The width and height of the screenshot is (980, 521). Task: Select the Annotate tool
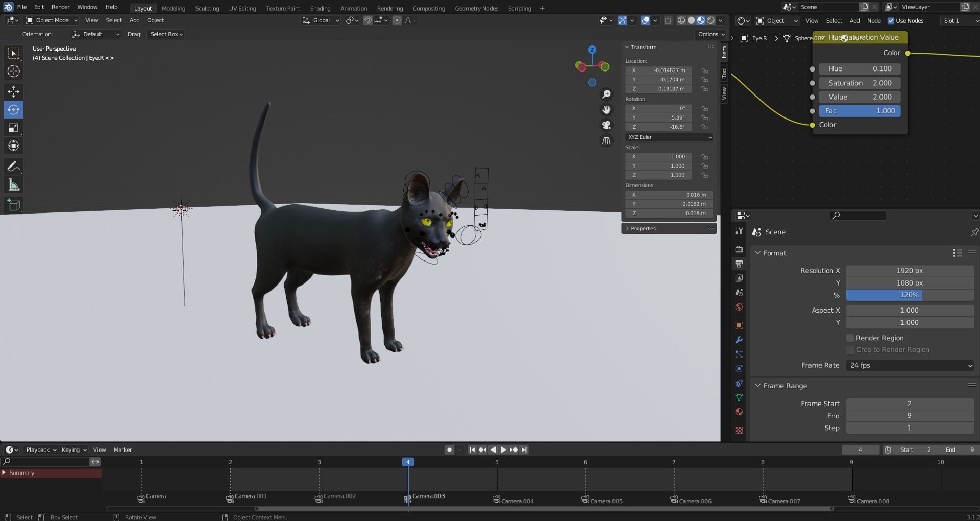click(14, 167)
